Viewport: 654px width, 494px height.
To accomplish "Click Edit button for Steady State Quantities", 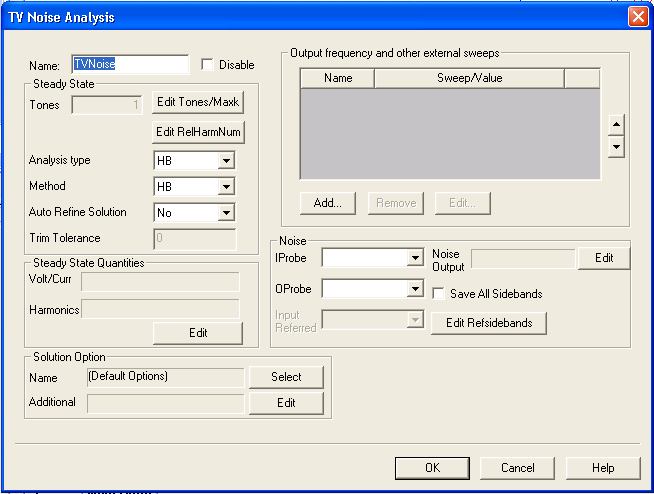I will point(197,333).
